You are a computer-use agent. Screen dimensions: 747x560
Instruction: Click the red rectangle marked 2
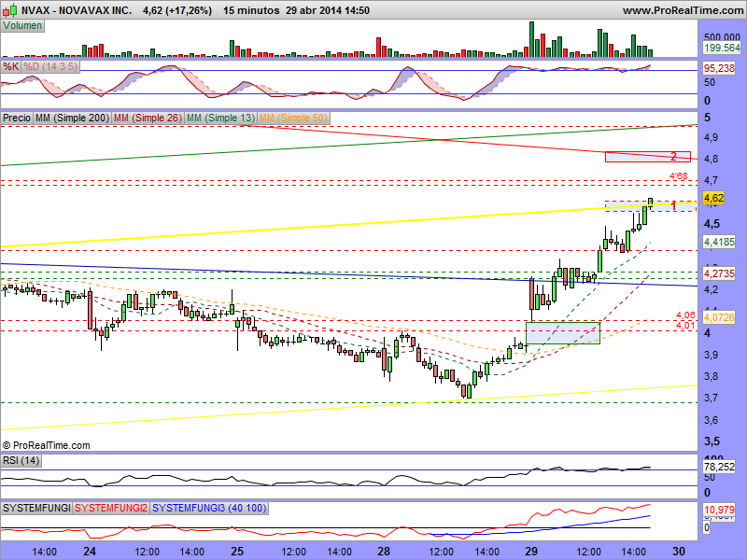pyautogui.click(x=647, y=156)
